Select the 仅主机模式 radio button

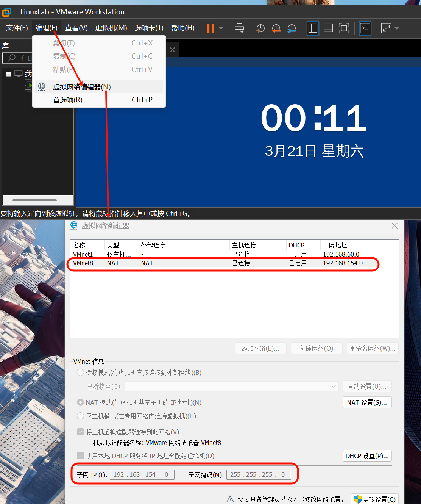80,416
